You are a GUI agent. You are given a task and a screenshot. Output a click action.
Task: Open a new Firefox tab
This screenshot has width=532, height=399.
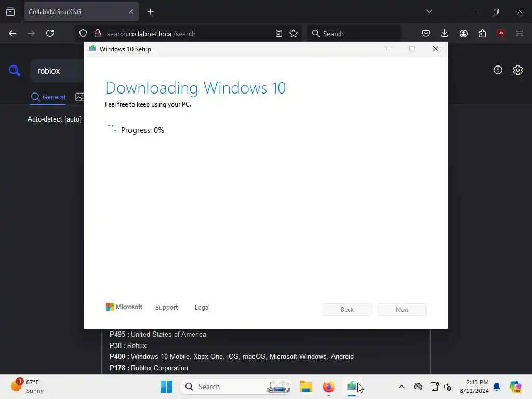tap(151, 12)
